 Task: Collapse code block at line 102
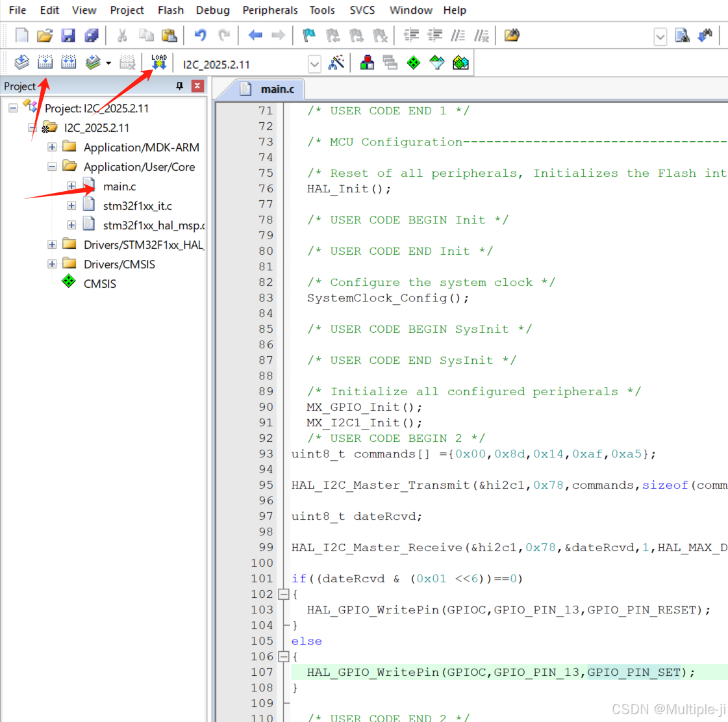pos(283,594)
